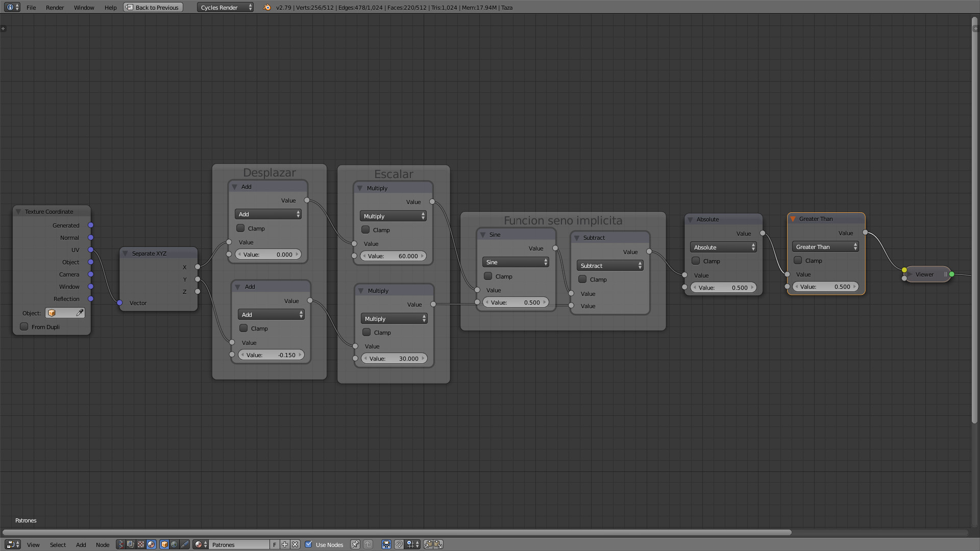Open Greater Than operation dropdown
Screen dimensions: 980x551
coord(825,247)
